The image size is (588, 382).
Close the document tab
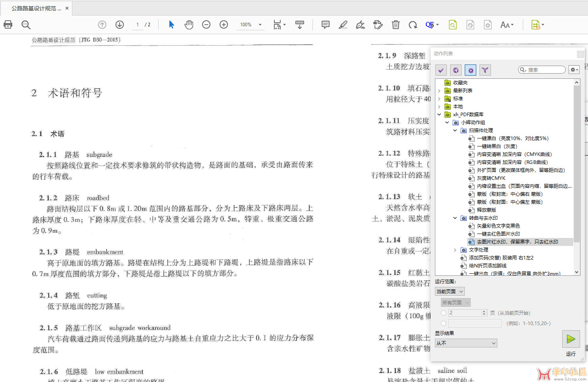click(x=67, y=8)
